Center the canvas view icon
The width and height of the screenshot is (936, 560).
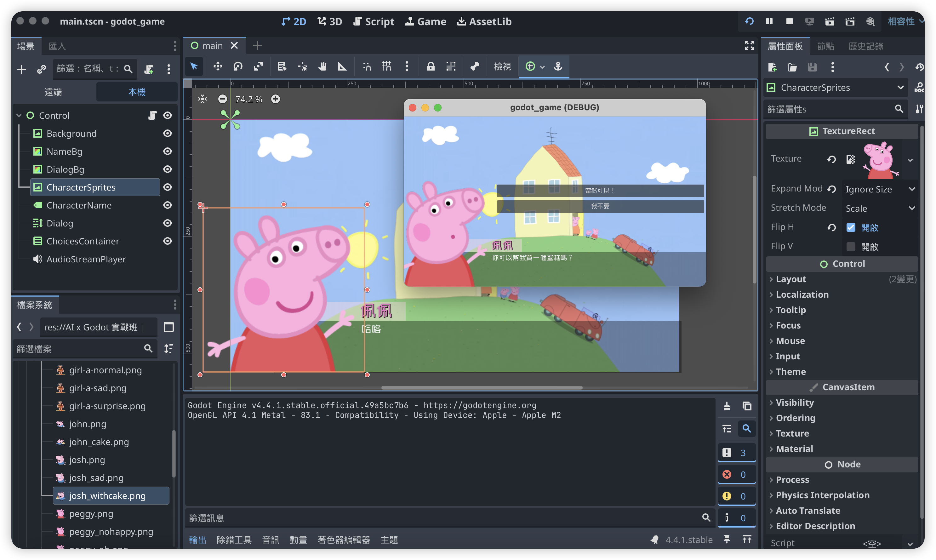point(203,99)
